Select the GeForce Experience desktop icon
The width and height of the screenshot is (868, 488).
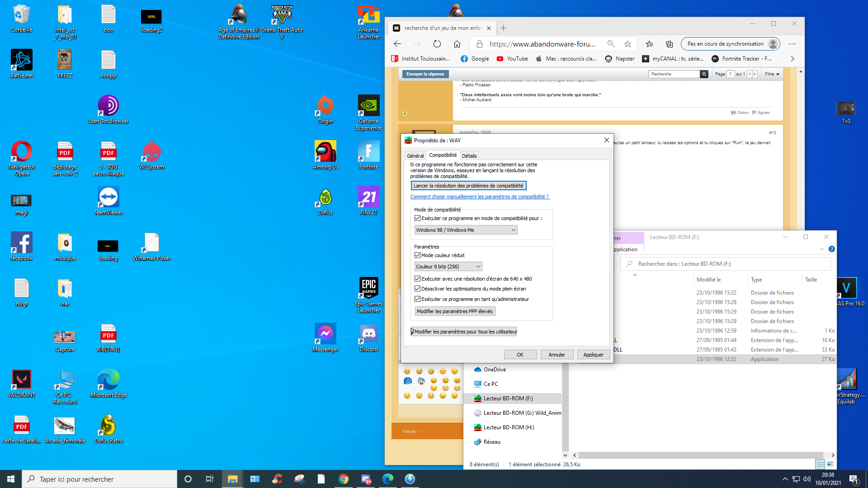tap(369, 113)
